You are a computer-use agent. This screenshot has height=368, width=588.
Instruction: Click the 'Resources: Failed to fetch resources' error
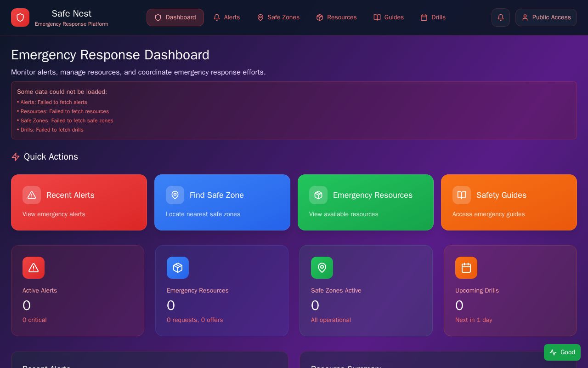coord(63,111)
